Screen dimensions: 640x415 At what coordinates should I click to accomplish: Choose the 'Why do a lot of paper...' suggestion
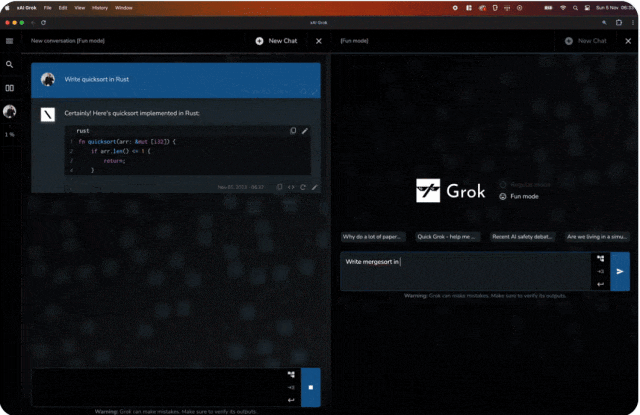[372, 237]
